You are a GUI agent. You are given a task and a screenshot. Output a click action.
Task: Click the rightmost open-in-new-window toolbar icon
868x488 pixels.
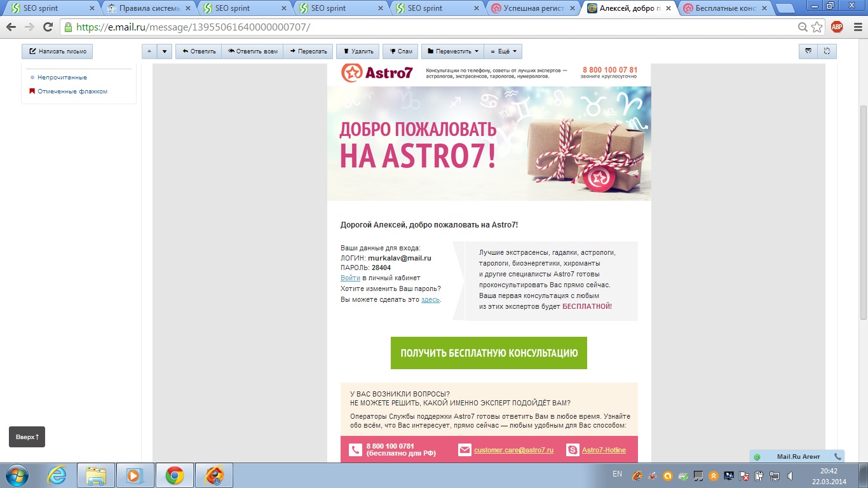827,51
